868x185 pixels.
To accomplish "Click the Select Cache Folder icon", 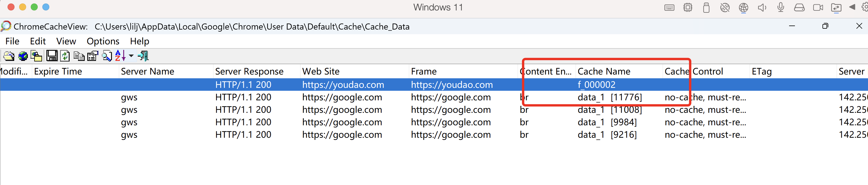I will click(x=9, y=56).
